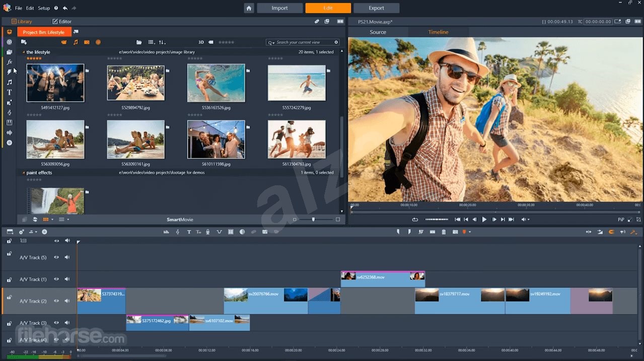Hide video on A/V Track (1) with eye icon

point(57,279)
